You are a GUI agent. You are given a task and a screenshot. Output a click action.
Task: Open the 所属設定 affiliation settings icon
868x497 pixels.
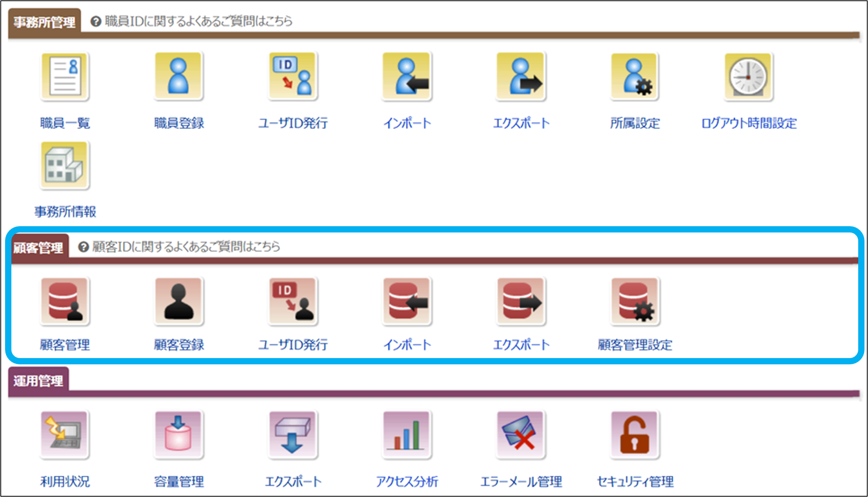click(635, 77)
